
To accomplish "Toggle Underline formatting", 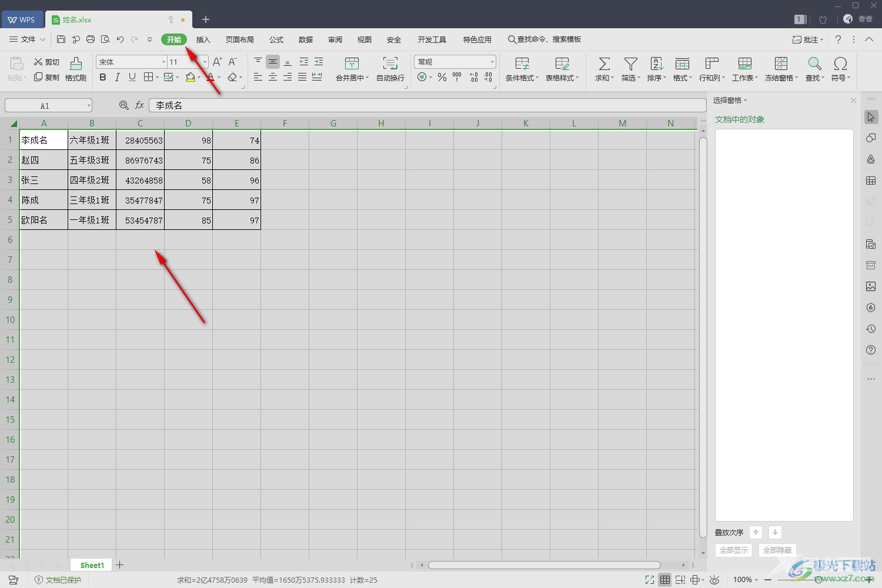I will 132,77.
